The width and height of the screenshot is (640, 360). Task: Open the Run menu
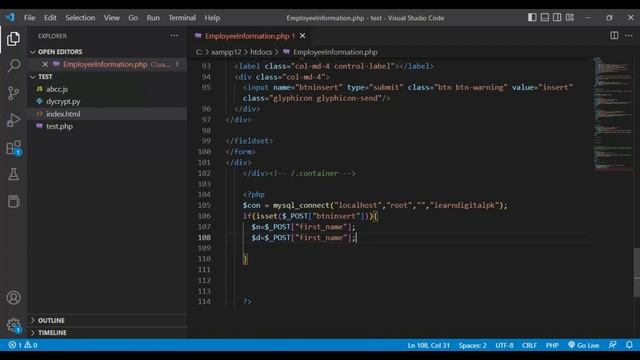pos(153,18)
